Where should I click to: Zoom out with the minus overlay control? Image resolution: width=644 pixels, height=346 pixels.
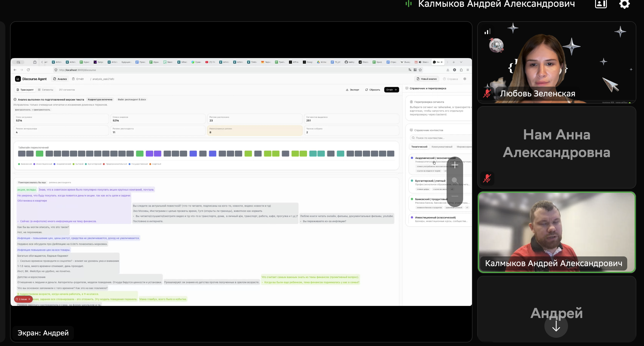[455, 196]
